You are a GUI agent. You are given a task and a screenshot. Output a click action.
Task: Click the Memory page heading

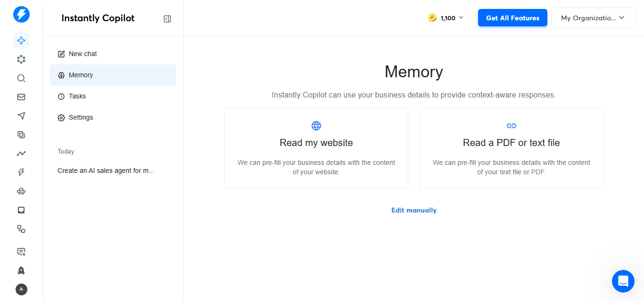point(414,72)
